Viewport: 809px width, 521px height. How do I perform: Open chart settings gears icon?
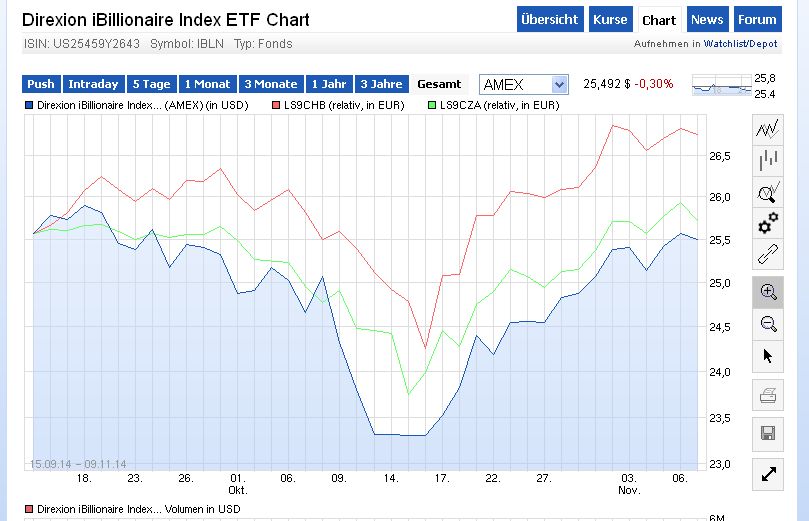(x=768, y=223)
